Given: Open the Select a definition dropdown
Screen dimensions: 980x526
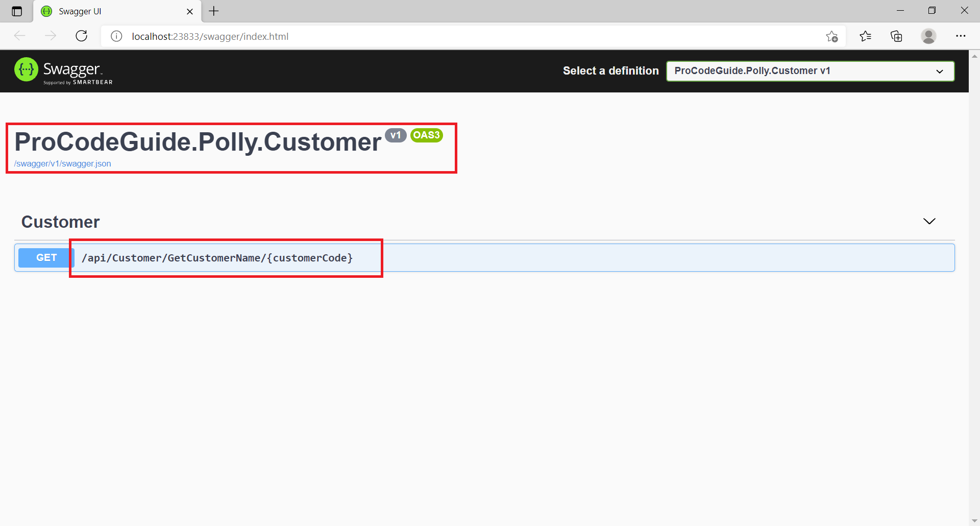Looking at the screenshot, I should pyautogui.click(x=810, y=71).
